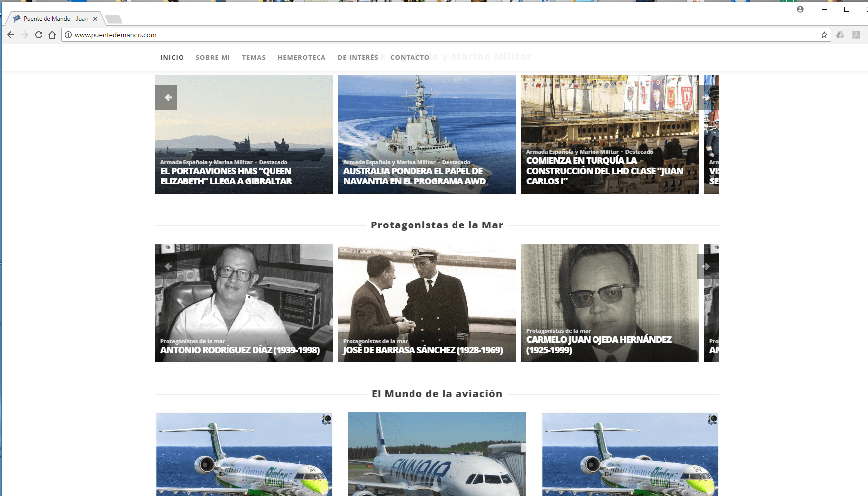868x496 pixels.
Task: Bookmark this page with the star
Action: [x=824, y=35]
